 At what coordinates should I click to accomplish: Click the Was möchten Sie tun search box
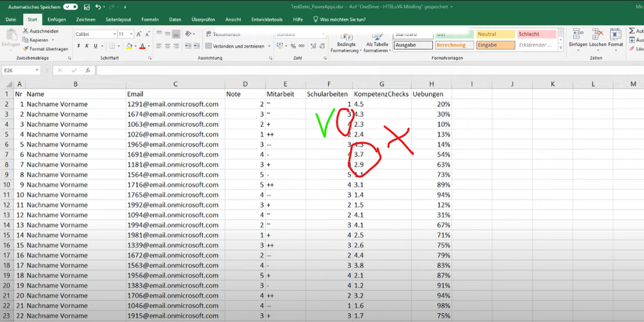point(339,19)
